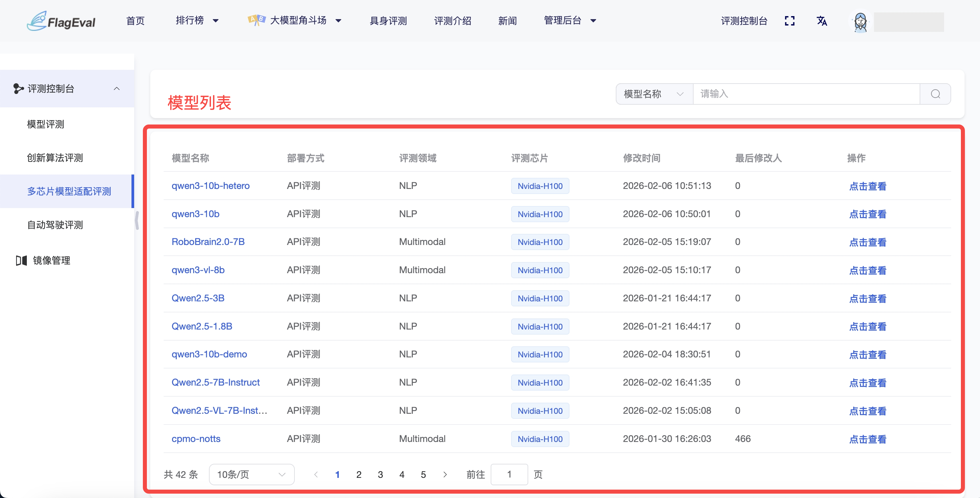Collapse the 评测控制台 sidebar section
The height and width of the screenshot is (498, 980).
point(117,89)
